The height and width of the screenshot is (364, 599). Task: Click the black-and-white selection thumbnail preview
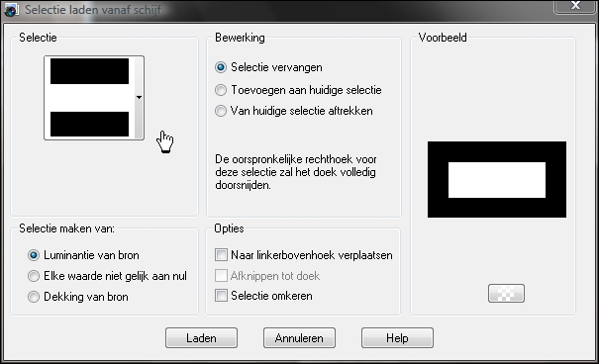(x=89, y=98)
